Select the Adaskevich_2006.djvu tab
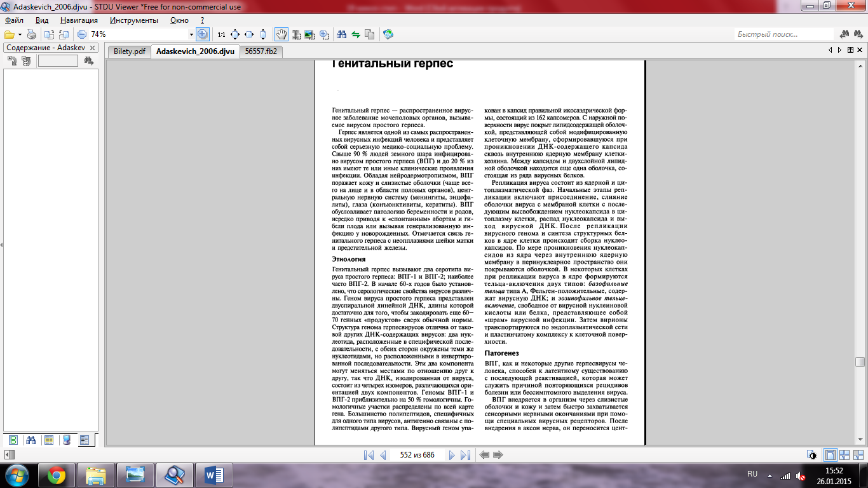868x488 pixels. (x=195, y=51)
